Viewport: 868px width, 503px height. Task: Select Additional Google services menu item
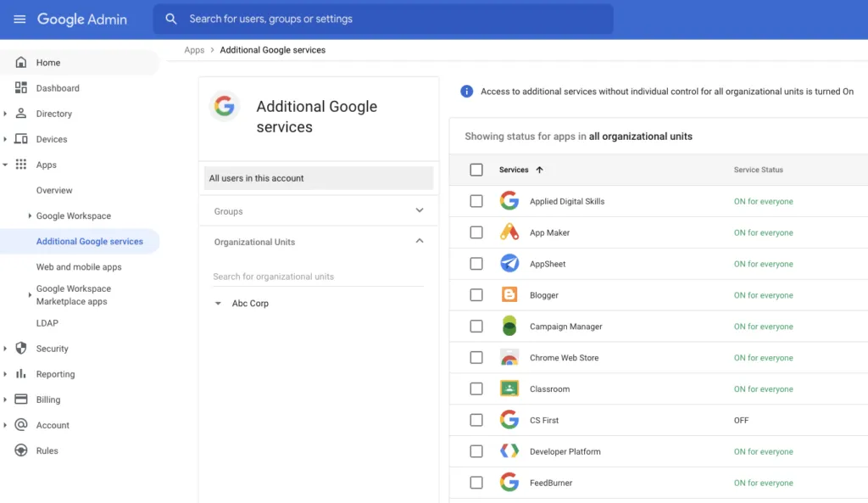[x=80, y=241]
